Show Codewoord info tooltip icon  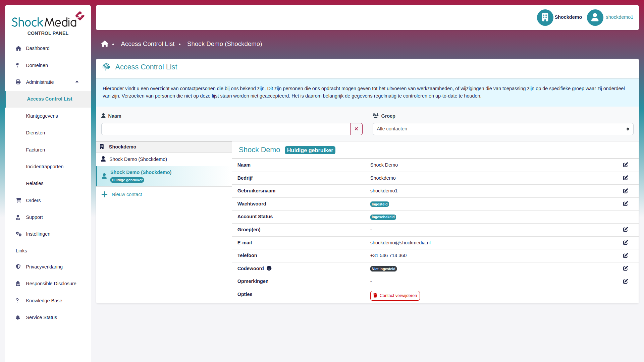[269, 268]
